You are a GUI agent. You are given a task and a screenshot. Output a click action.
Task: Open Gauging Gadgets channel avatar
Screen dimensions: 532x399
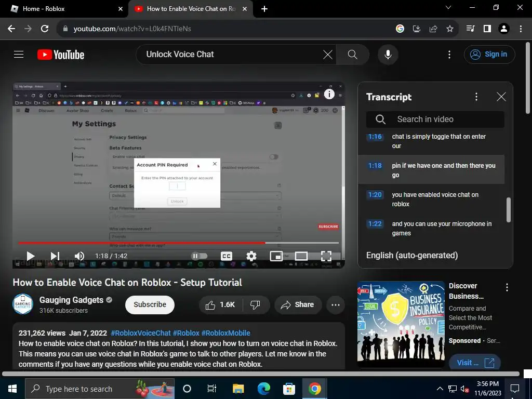(x=23, y=304)
